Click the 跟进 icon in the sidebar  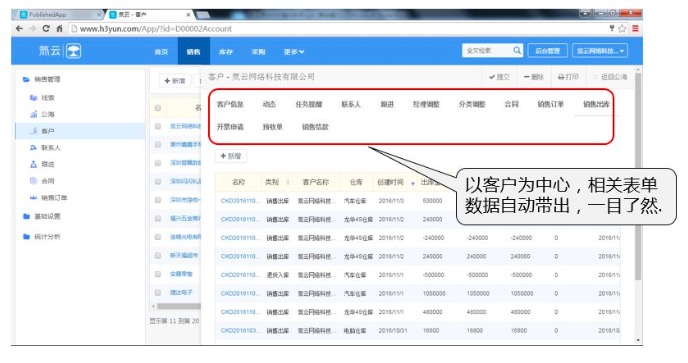tap(33, 164)
